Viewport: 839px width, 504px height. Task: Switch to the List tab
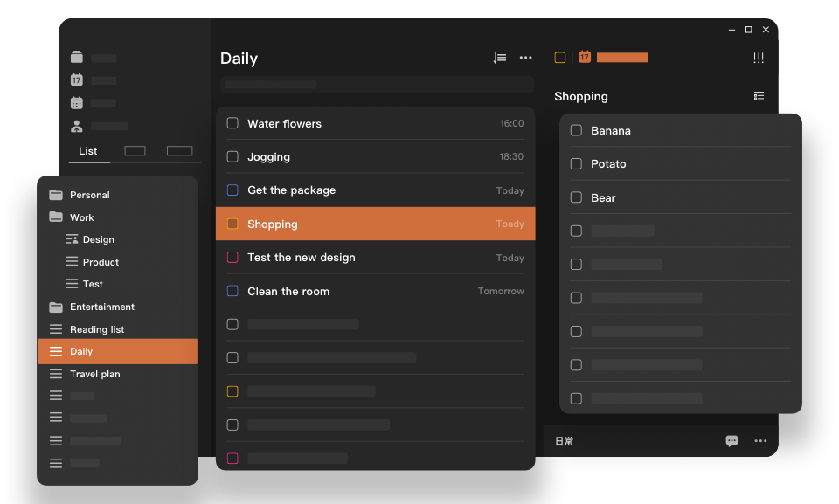pos(88,151)
